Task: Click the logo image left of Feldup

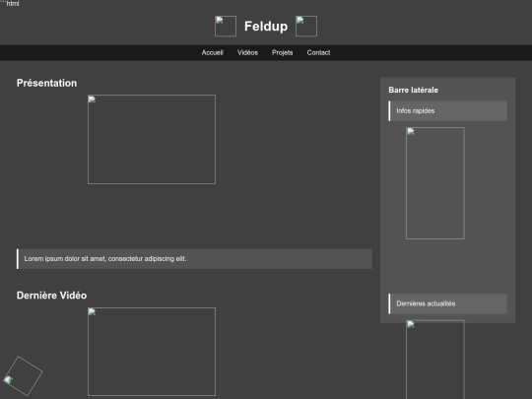Action: (x=226, y=27)
